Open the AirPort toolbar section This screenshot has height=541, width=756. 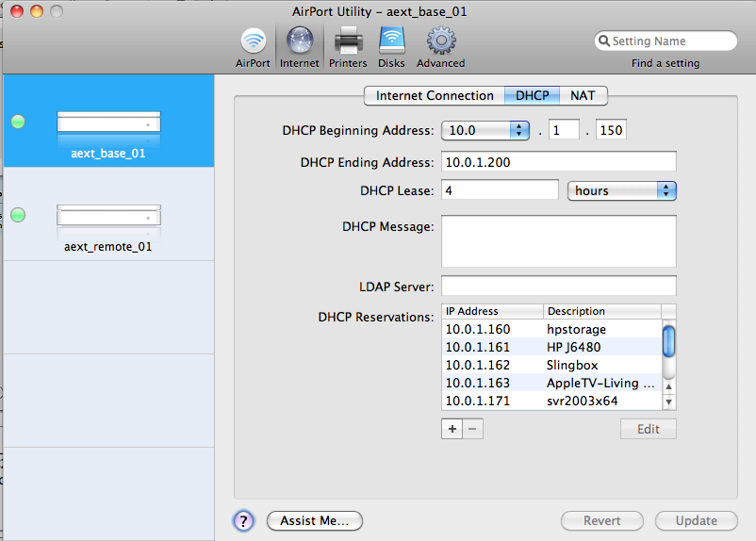pyautogui.click(x=253, y=48)
